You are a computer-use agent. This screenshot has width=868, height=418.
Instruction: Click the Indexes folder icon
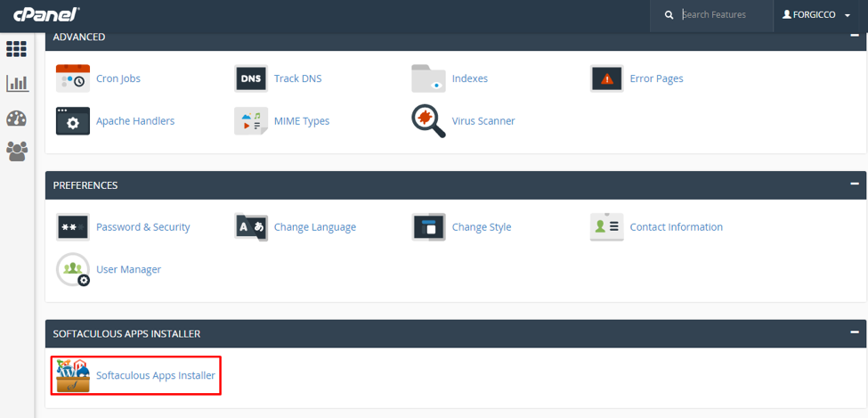tap(428, 78)
